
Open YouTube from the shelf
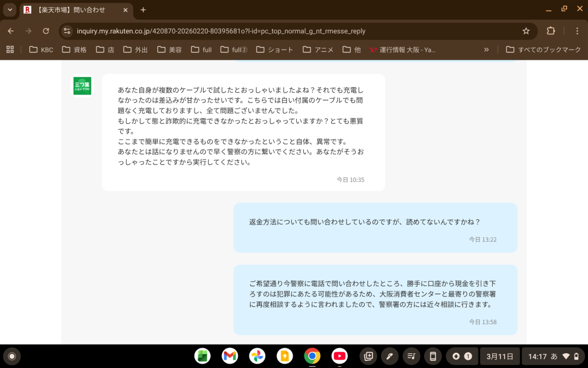pos(339,356)
